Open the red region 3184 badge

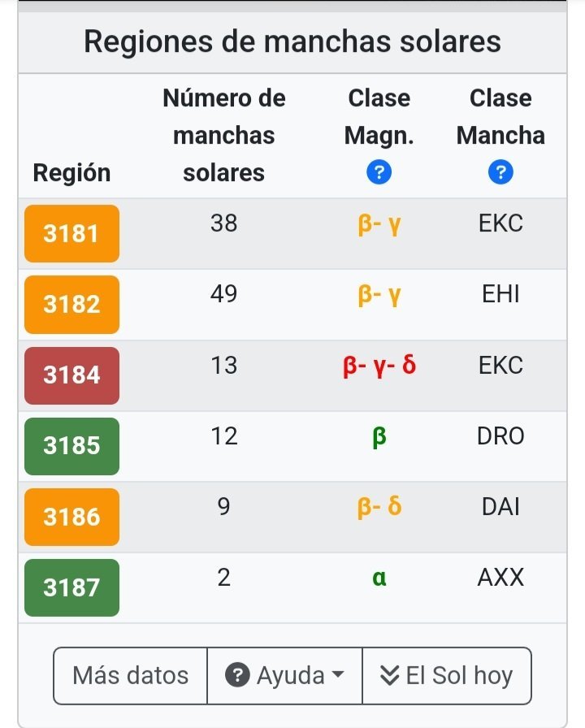tap(71, 375)
